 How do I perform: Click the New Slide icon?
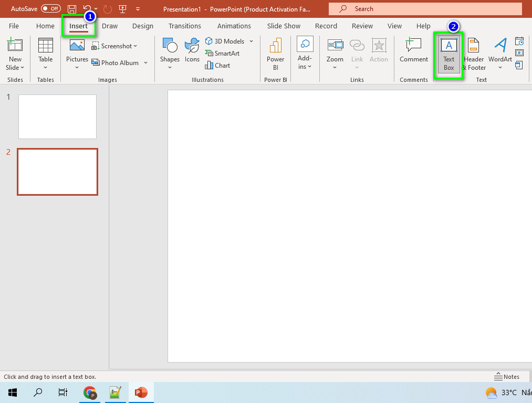point(15,45)
